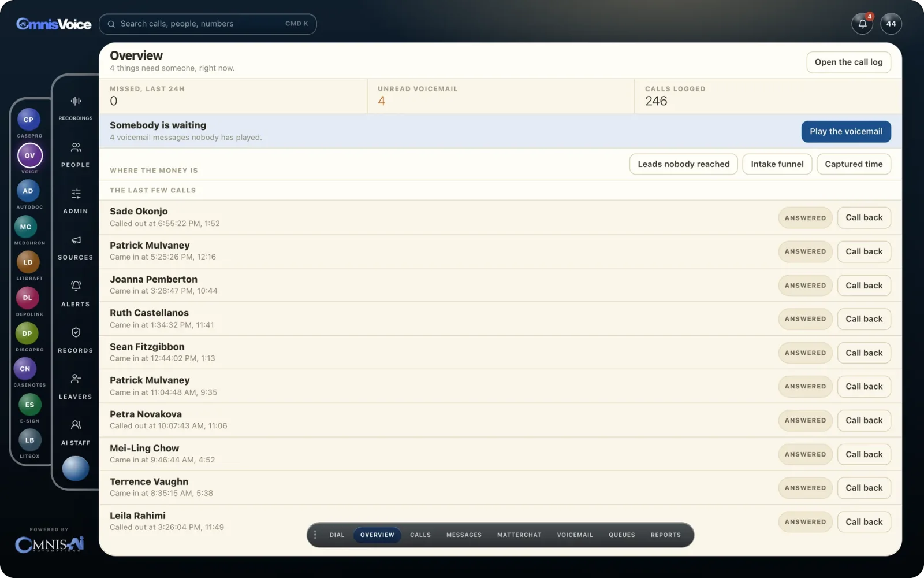The width and height of the screenshot is (924, 578).
Task: Open the AI Staff icon
Action: [76, 425]
